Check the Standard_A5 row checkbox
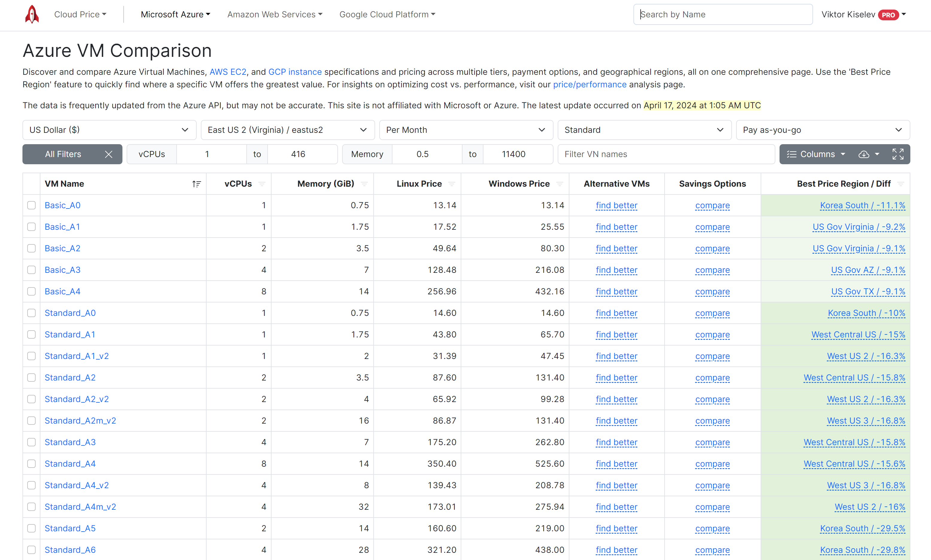931x560 pixels. coord(31,528)
